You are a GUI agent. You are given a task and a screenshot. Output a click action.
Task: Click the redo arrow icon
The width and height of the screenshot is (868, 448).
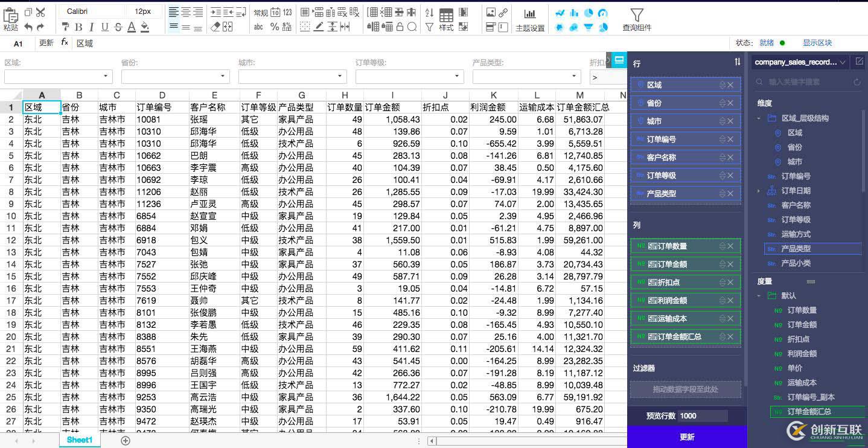[40, 27]
